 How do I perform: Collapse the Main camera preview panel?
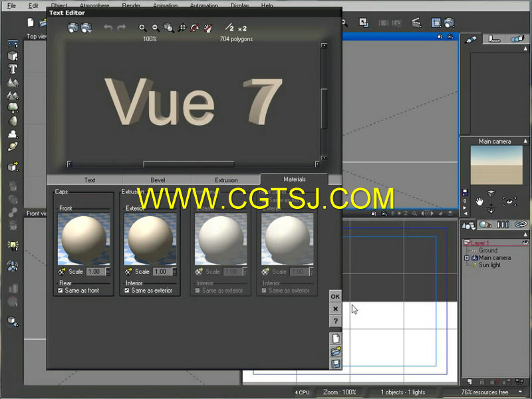pos(525,141)
